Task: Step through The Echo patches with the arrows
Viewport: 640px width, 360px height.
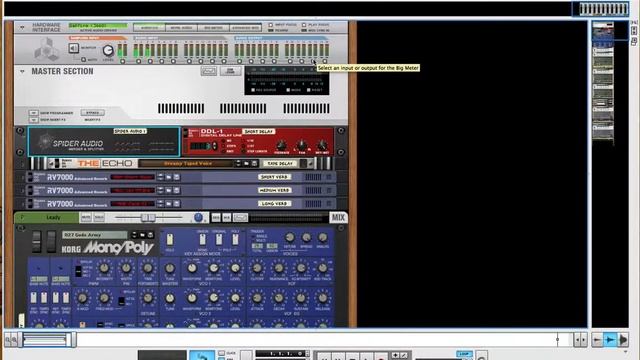Action: point(239,164)
